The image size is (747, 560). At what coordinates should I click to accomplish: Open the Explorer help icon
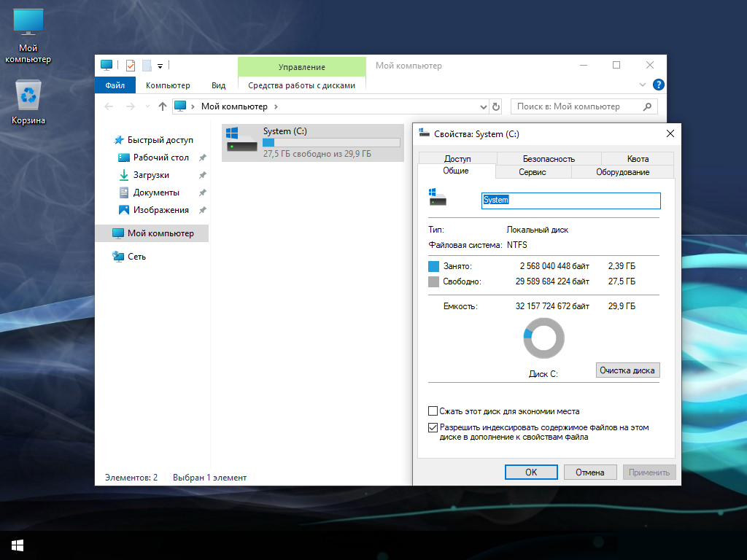(659, 85)
